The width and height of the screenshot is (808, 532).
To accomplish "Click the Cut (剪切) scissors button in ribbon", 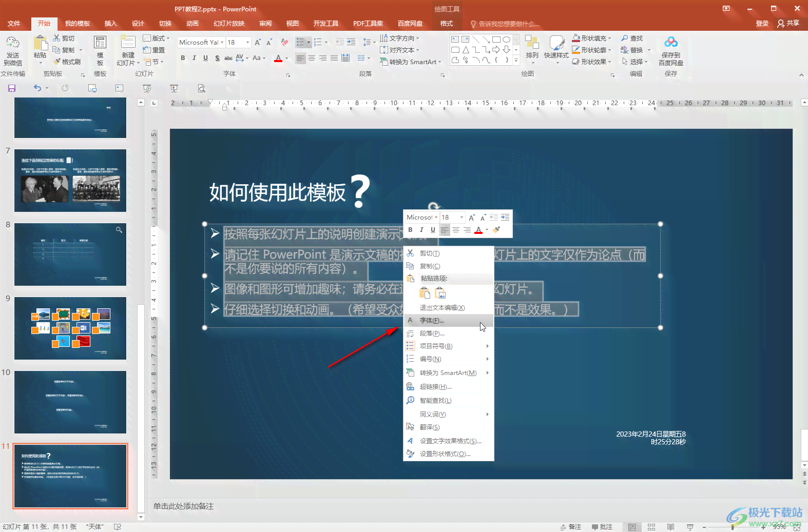I will [64, 38].
